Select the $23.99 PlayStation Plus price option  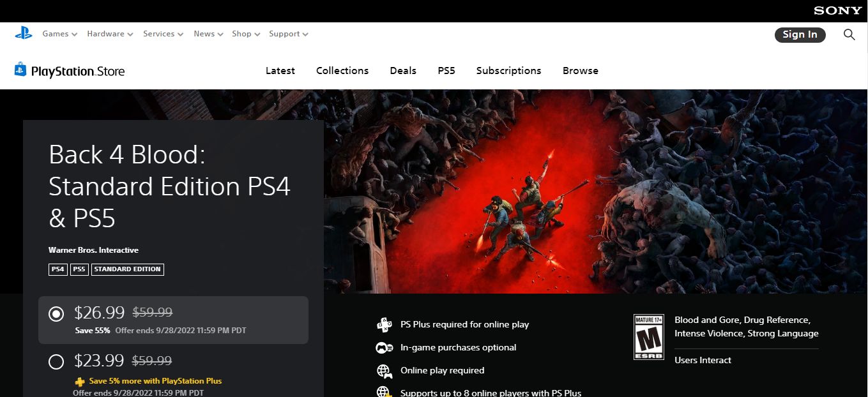pyautogui.click(x=173, y=373)
